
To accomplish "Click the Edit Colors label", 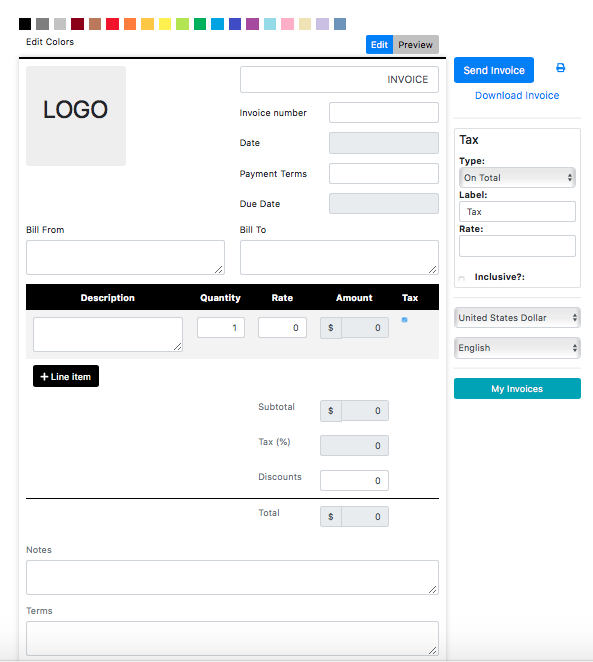I will pyautogui.click(x=50, y=42).
